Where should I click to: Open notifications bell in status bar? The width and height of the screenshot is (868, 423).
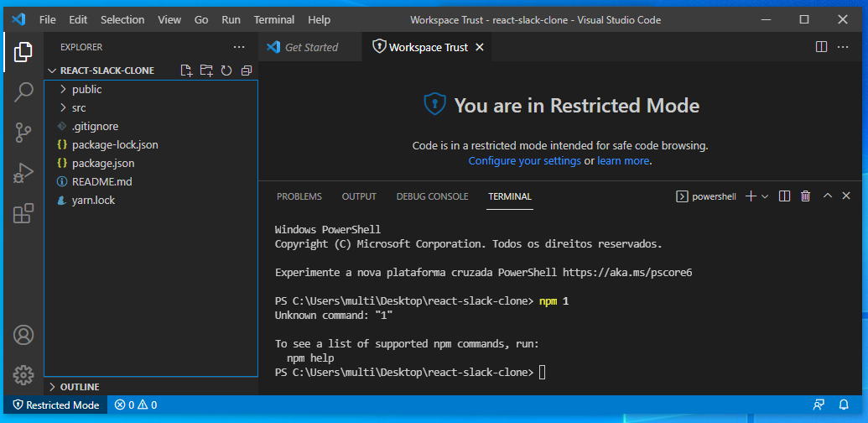(x=844, y=405)
